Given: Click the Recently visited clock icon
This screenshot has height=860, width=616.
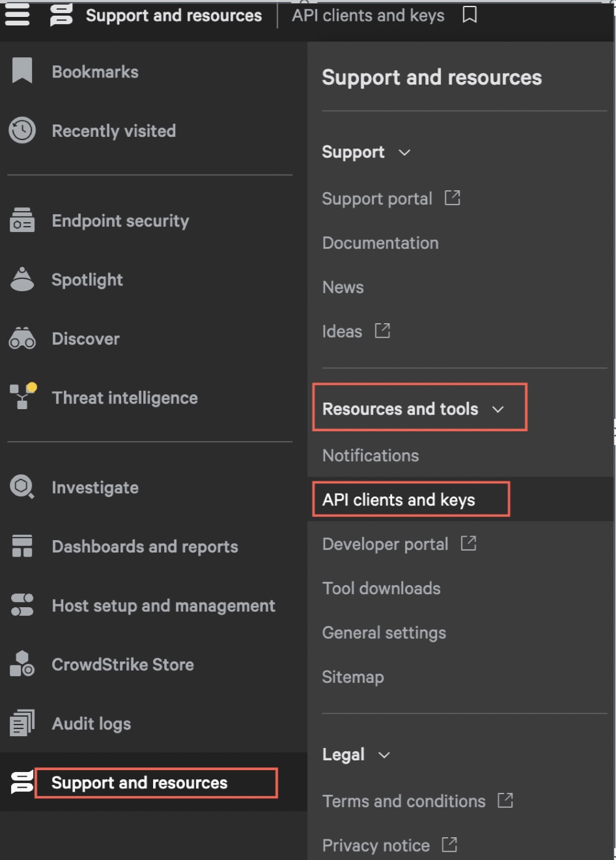Looking at the screenshot, I should coord(22,130).
